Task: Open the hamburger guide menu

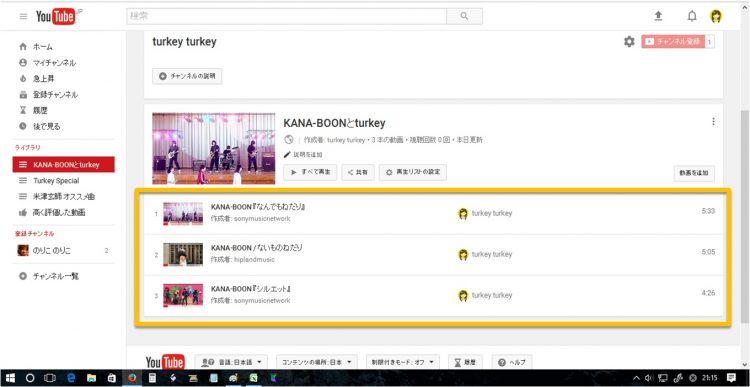Action: click(x=23, y=16)
